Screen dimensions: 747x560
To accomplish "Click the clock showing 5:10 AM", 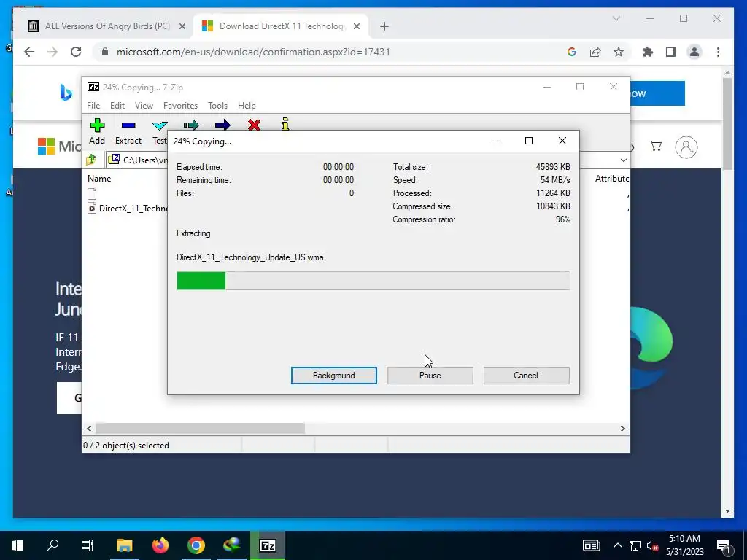I will (x=684, y=539).
